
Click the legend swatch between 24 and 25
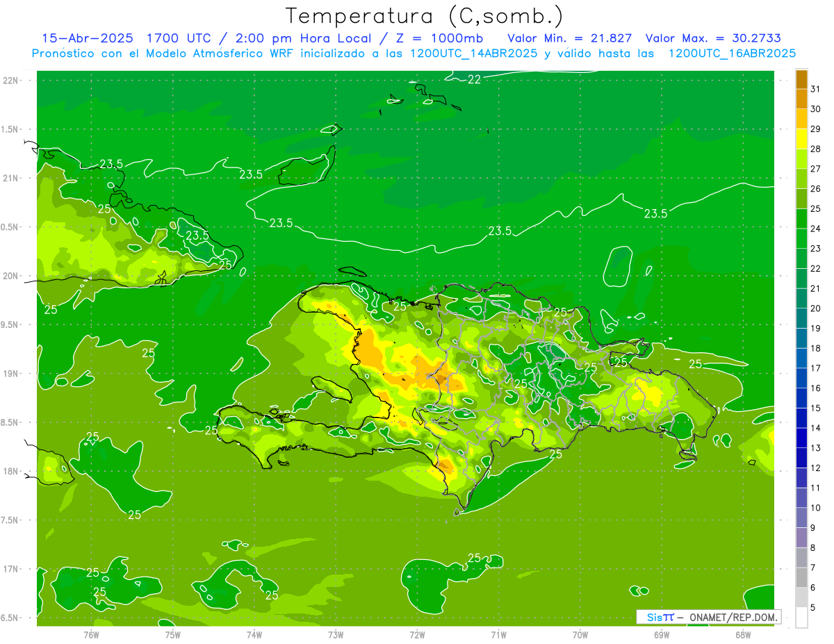[801, 219]
